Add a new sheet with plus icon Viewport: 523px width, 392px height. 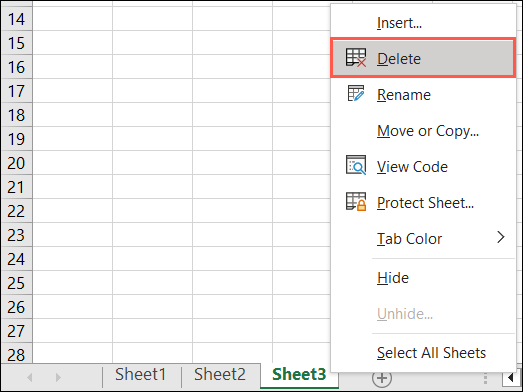coord(382,378)
